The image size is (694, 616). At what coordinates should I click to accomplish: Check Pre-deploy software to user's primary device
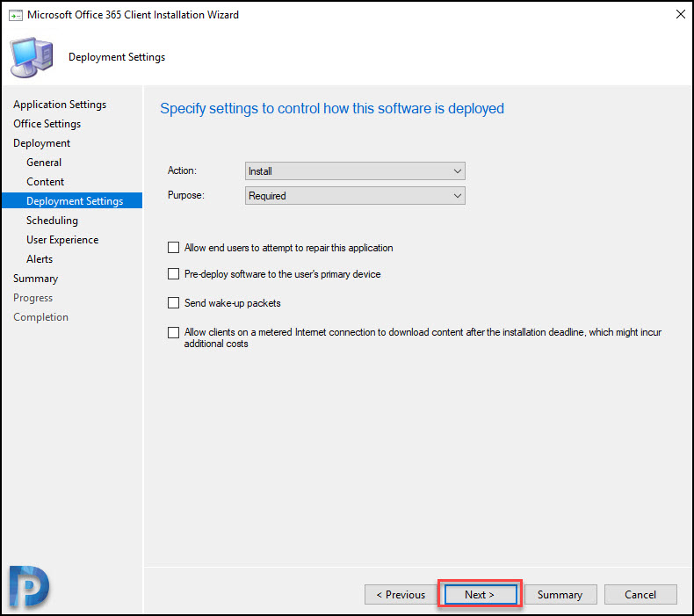tap(174, 273)
